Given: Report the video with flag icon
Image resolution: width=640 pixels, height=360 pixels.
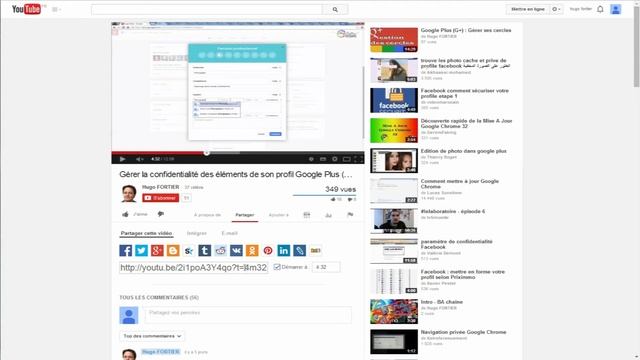Looking at the screenshot, I should pyautogui.click(x=350, y=215).
